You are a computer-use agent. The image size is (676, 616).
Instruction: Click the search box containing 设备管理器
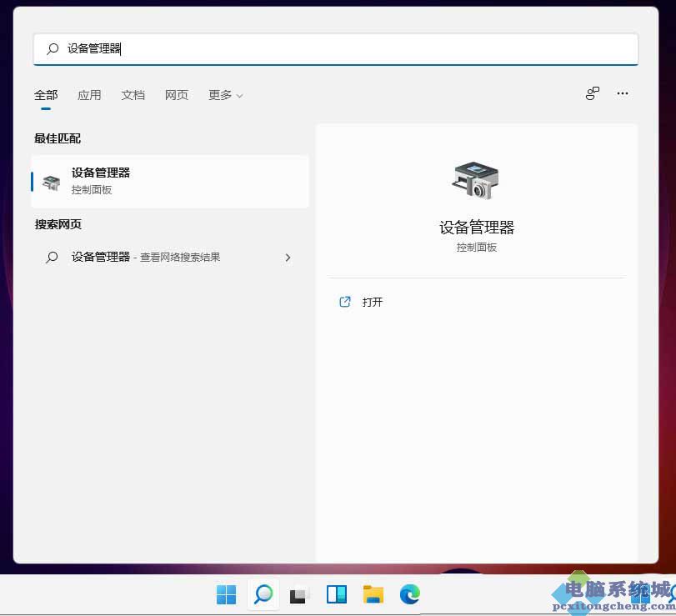[335, 48]
